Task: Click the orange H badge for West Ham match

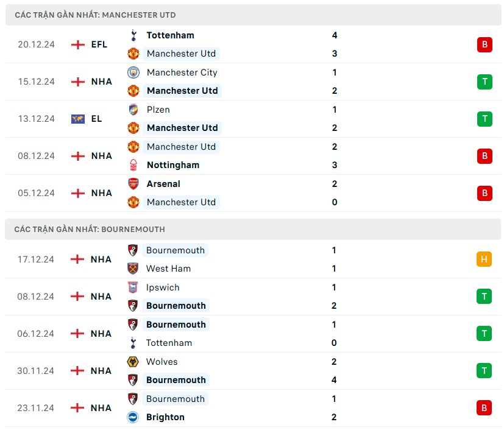Action: click(484, 259)
